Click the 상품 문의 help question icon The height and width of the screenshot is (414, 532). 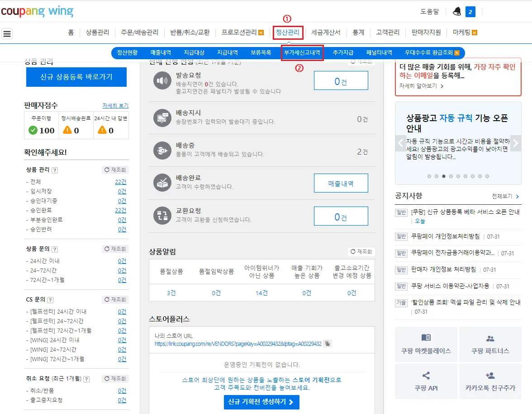tap(55, 249)
